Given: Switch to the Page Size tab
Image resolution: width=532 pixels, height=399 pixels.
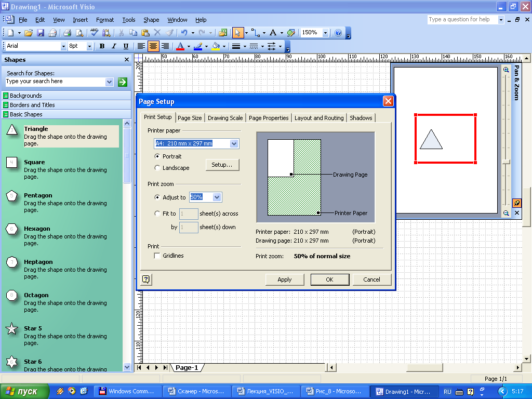Looking at the screenshot, I should click(190, 118).
